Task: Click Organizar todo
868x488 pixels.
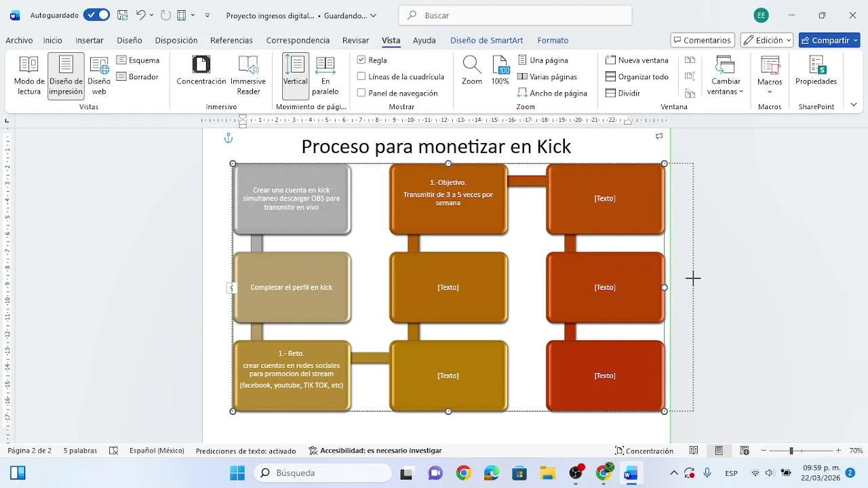Action: click(x=637, y=77)
